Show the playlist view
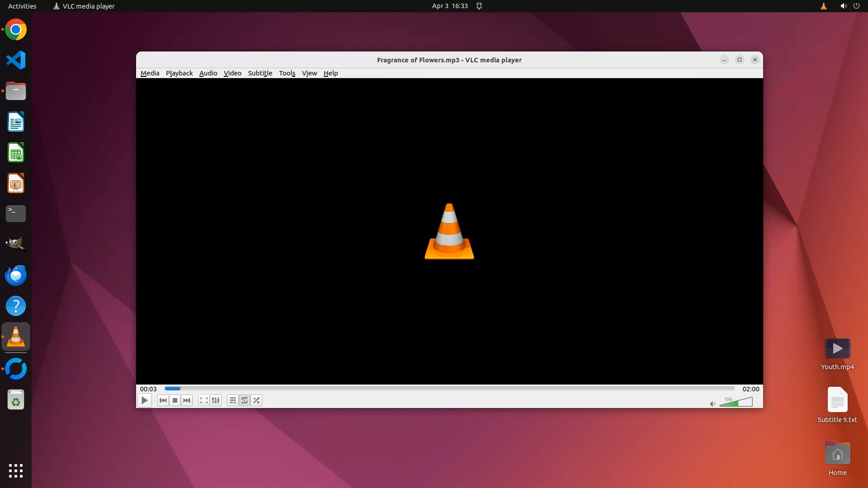The width and height of the screenshot is (868, 488). pyautogui.click(x=232, y=400)
